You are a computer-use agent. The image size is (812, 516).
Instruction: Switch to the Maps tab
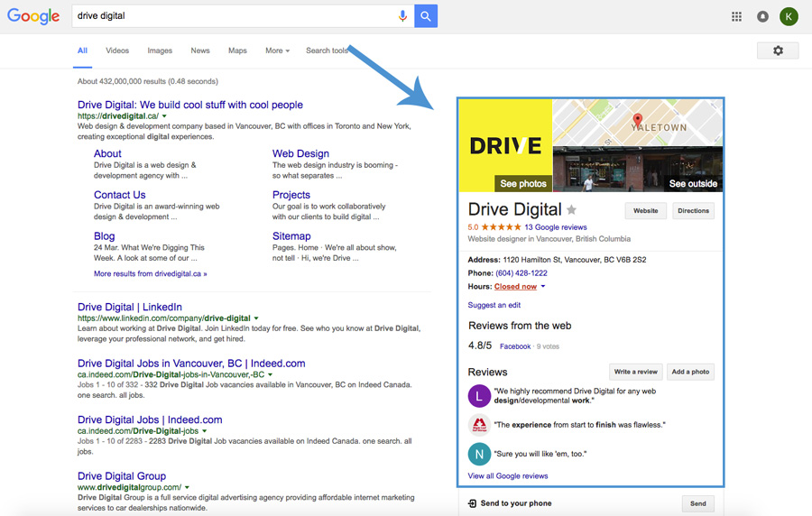point(237,51)
